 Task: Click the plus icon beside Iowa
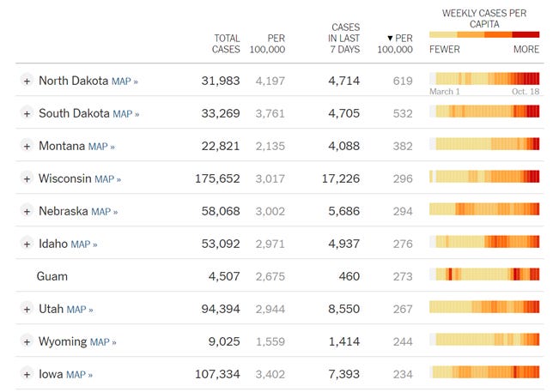pos(27,374)
